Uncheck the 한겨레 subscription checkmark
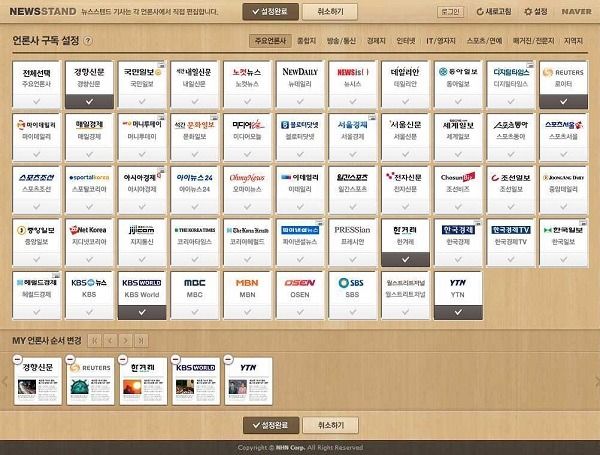Image resolution: width=600 pixels, height=455 pixels. click(405, 259)
